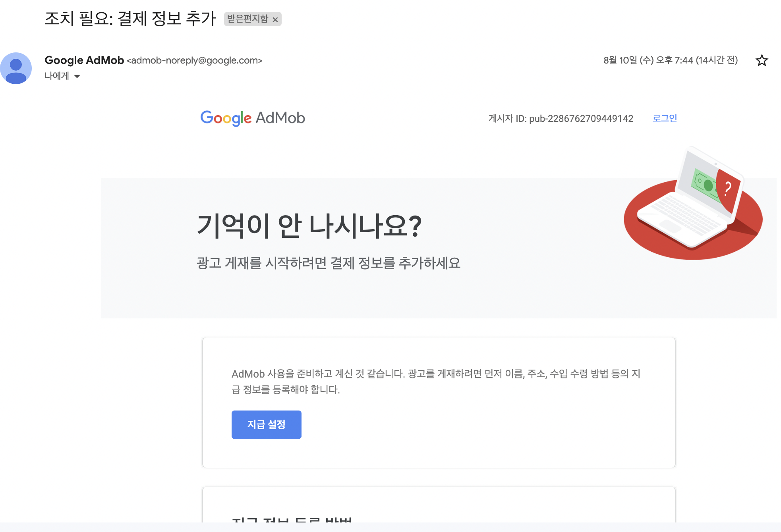Click the Google AdMob logo

253,118
